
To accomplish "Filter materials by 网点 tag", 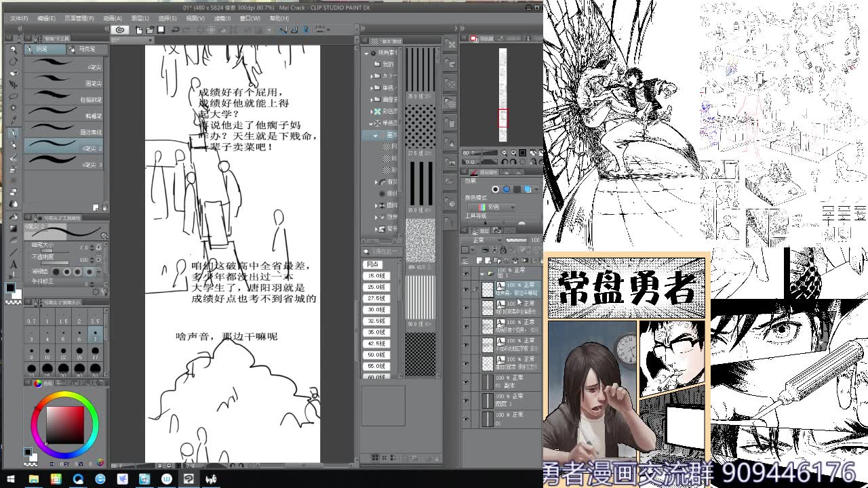I will pos(373,264).
